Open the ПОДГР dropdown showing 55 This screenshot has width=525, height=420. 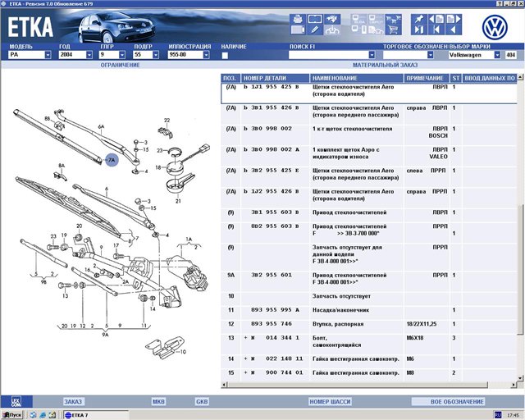(156, 55)
